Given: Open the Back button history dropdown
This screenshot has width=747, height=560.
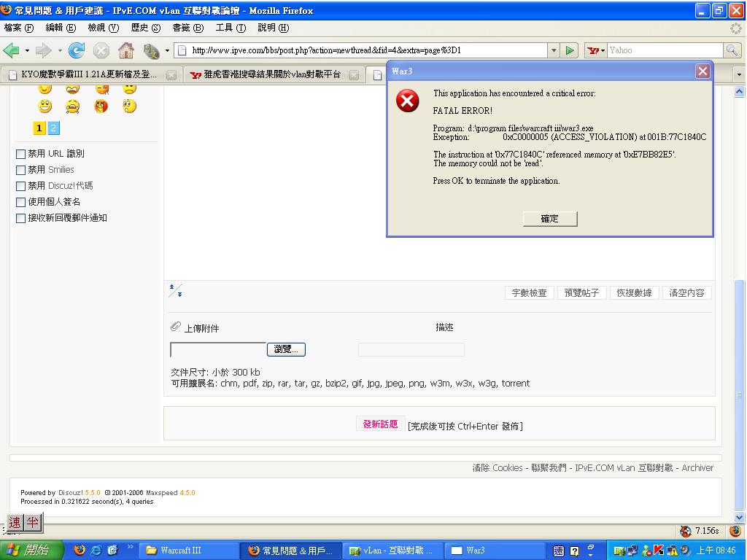Looking at the screenshot, I should pos(27,50).
